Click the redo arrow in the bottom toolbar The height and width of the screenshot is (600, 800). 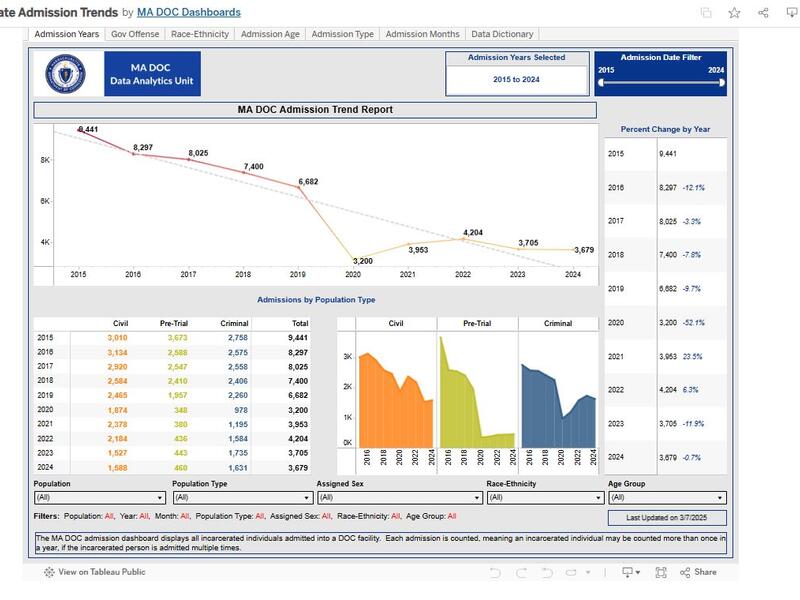point(521,572)
